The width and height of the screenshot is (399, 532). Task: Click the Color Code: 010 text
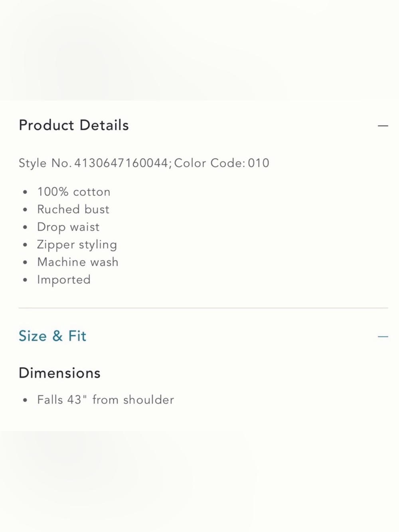pos(221,163)
